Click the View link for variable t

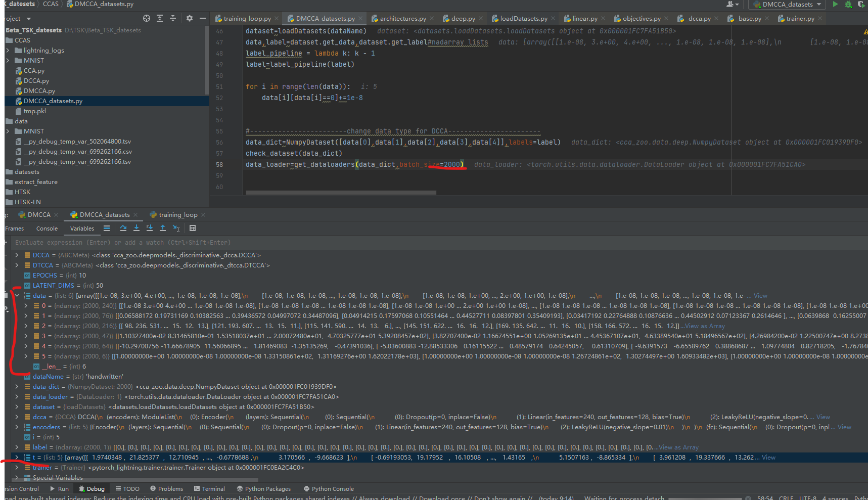click(768, 457)
